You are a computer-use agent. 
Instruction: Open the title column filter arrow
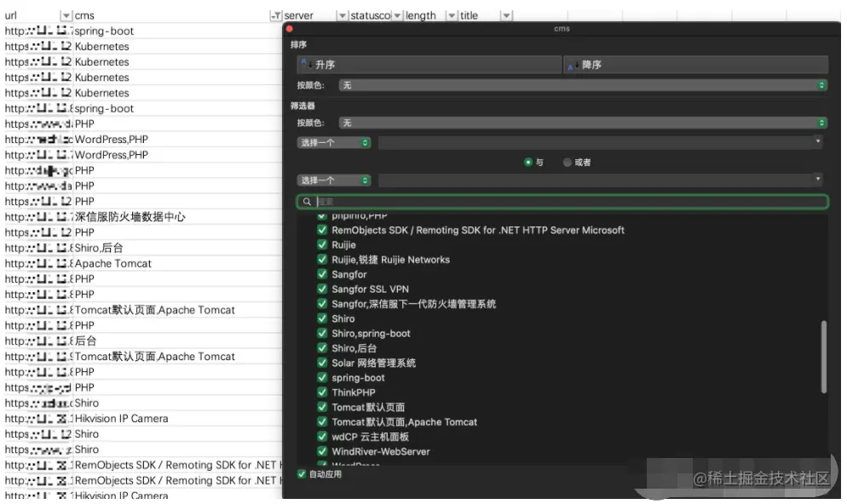tap(507, 15)
